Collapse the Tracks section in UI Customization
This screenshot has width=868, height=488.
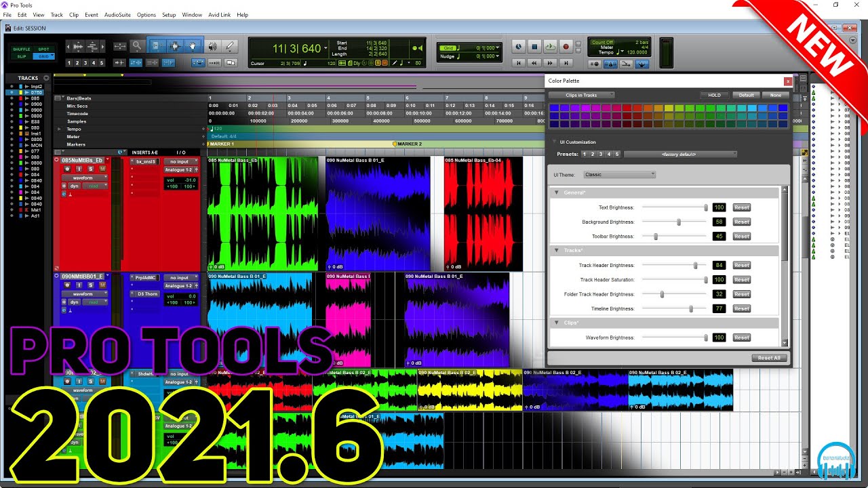tap(557, 251)
